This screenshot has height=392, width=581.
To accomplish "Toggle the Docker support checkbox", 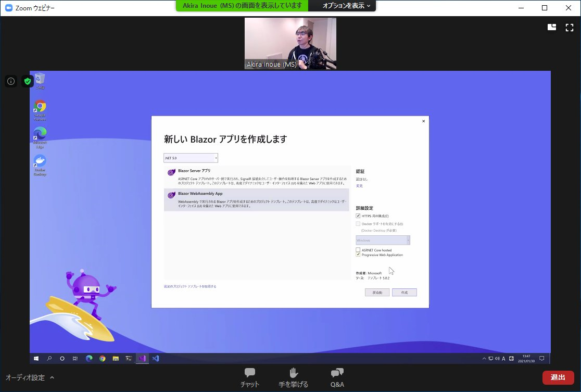I will [358, 224].
